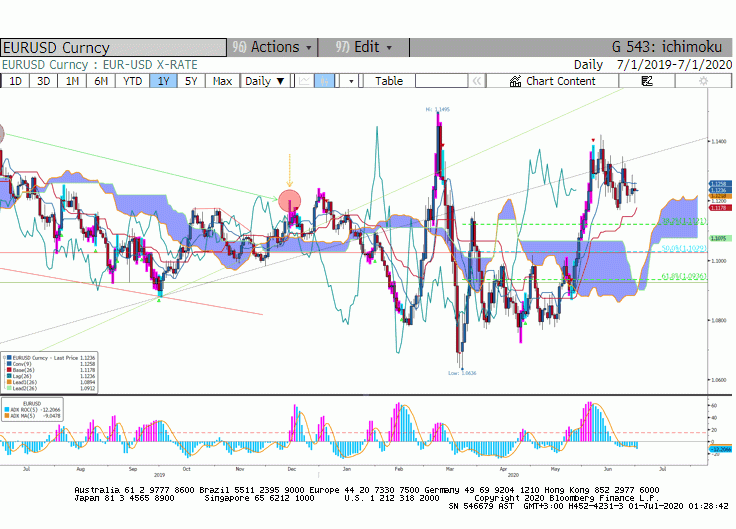
Task: Select the 1D time range
Action: [15, 81]
